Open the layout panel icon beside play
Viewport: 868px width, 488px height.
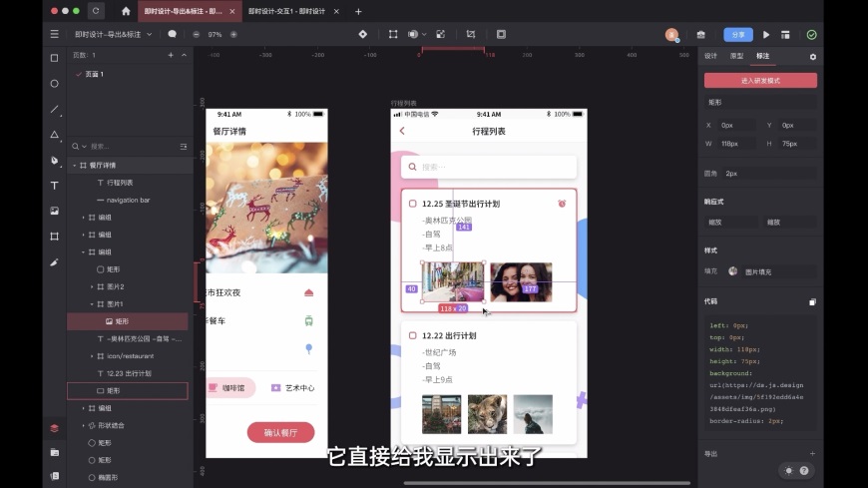pos(785,35)
